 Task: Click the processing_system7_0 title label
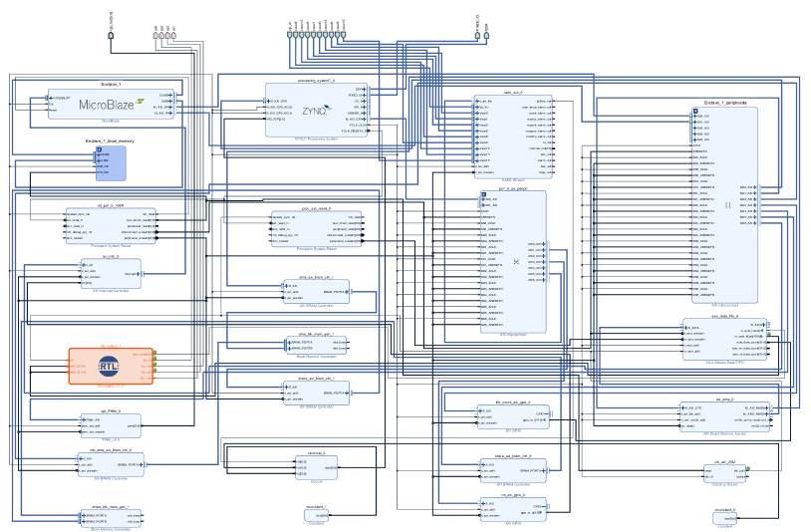click(x=317, y=81)
